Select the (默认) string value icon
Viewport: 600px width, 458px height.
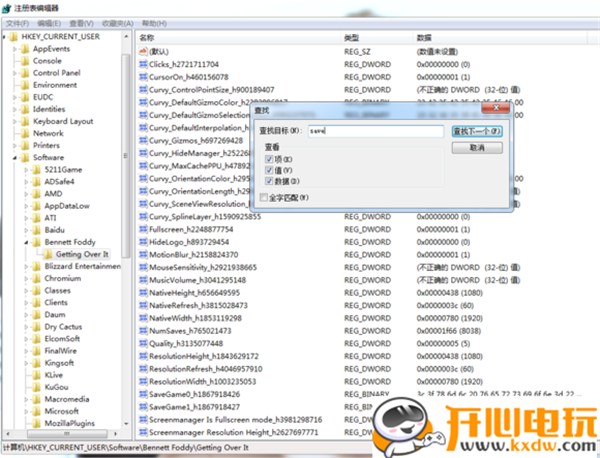coord(143,51)
